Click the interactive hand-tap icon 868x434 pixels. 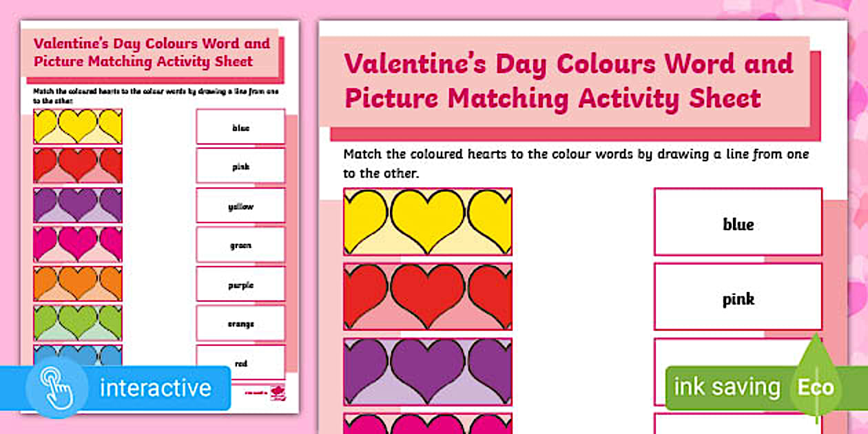pos(56,386)
